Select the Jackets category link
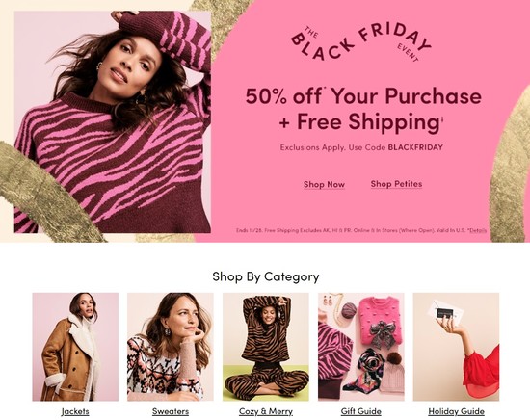 coord(75,411)
